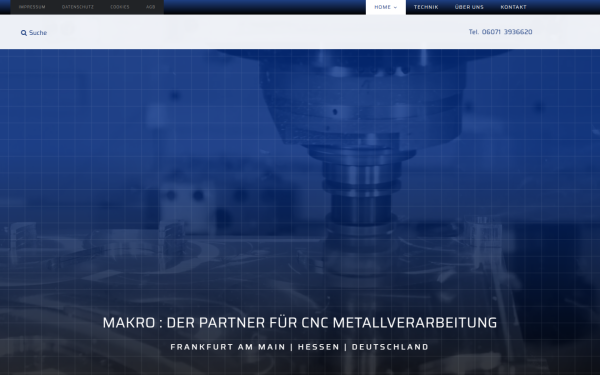
Task: Open the Datenschutz page
Action: click(78, 7)
